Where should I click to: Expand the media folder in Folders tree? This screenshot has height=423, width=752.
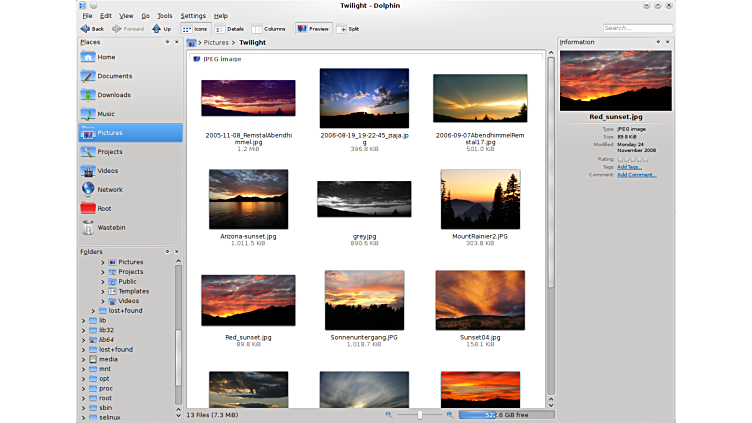click(x=82, y=359)
